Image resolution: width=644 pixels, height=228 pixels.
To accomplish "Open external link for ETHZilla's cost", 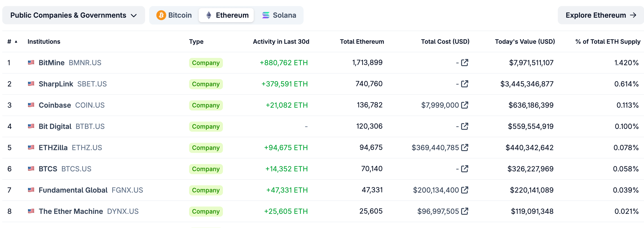I will pyautogui.click(x=465, y=147).
